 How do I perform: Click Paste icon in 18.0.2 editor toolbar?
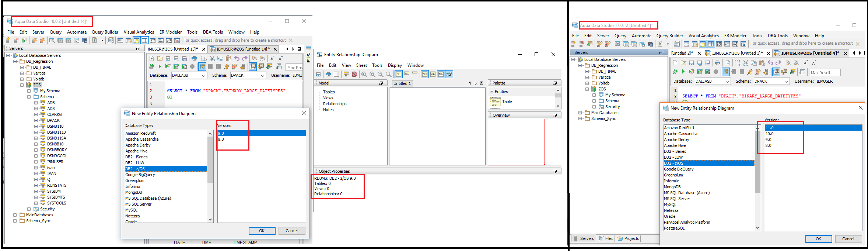[x=228, y=58]
